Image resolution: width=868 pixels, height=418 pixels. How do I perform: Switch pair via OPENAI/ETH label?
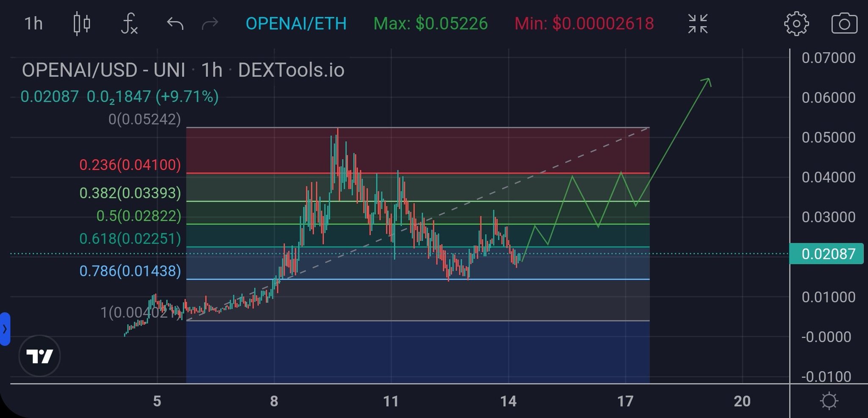tap(296, 23)
